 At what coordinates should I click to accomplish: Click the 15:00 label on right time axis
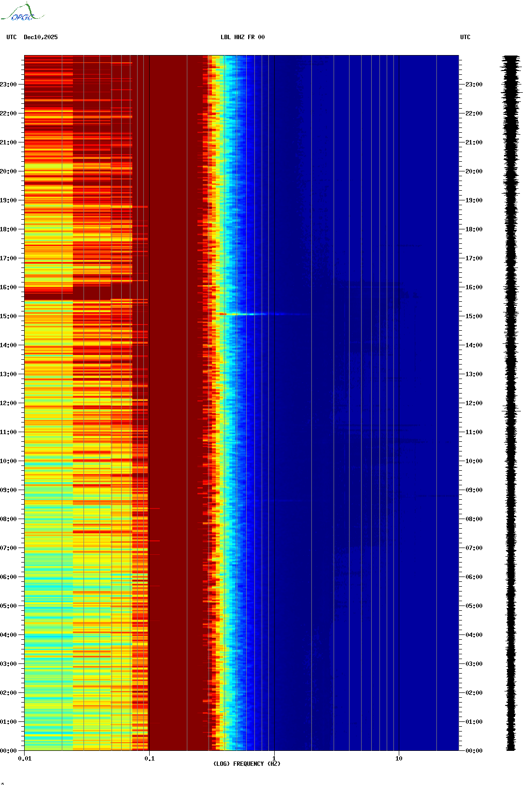tap(474, 316)
